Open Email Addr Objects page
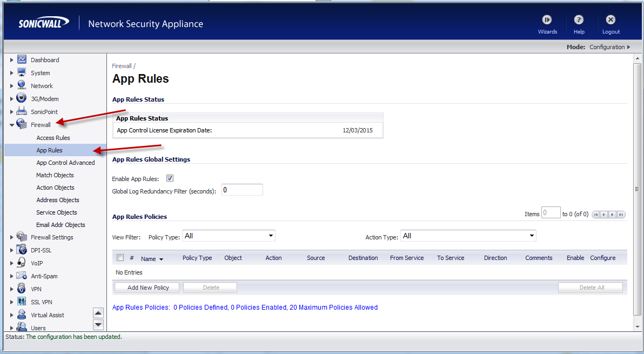Viewport: 644px width, 354px height. tap(61, 225)
